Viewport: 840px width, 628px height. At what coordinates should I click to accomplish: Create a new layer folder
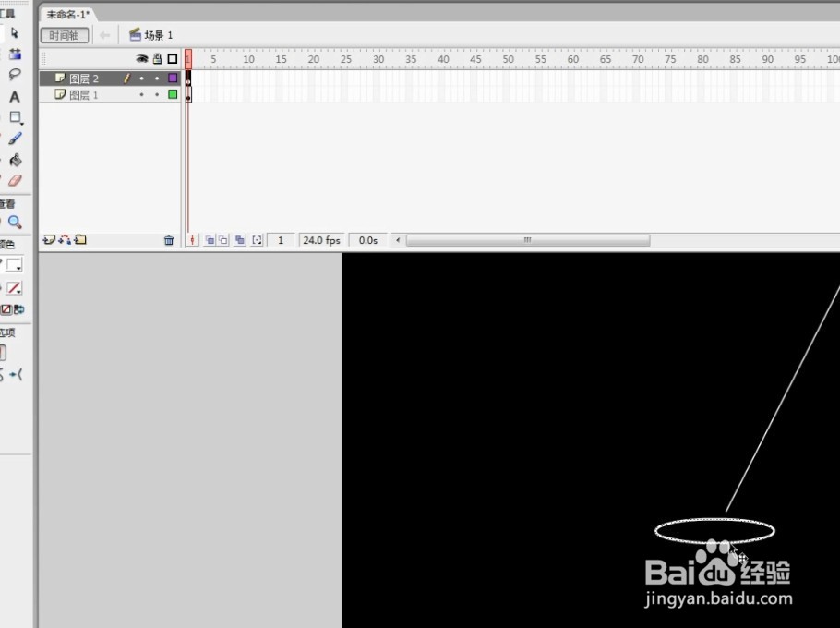coord(80,240)
